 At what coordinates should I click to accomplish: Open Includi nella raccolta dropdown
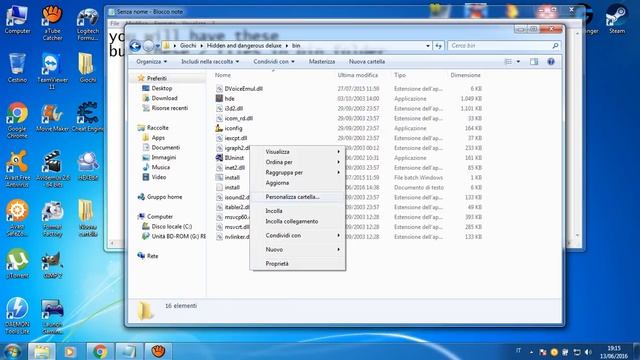click(x=210, y=62)
